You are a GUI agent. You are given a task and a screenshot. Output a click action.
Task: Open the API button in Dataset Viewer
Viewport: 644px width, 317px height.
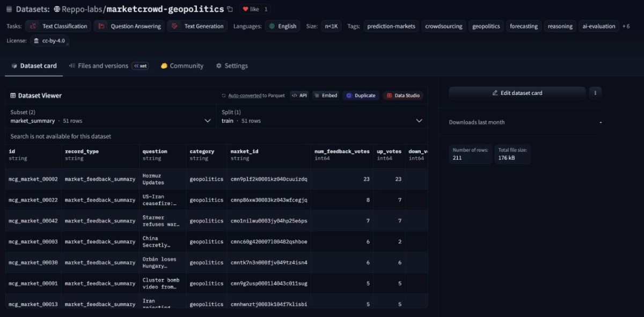click(299, 95)
